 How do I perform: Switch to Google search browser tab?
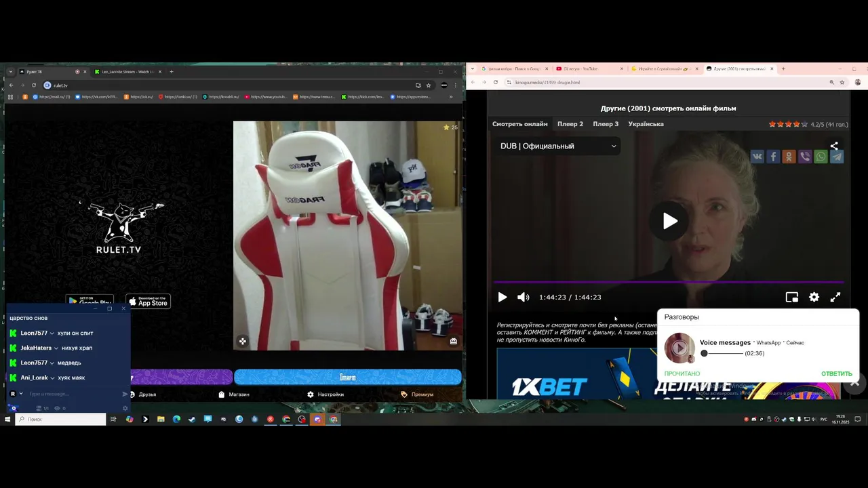(513, 68)
